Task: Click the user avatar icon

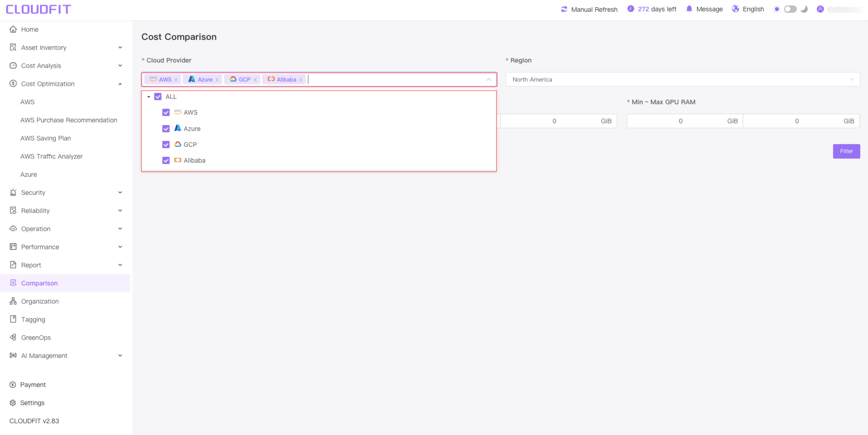Action: coord(820,9)
